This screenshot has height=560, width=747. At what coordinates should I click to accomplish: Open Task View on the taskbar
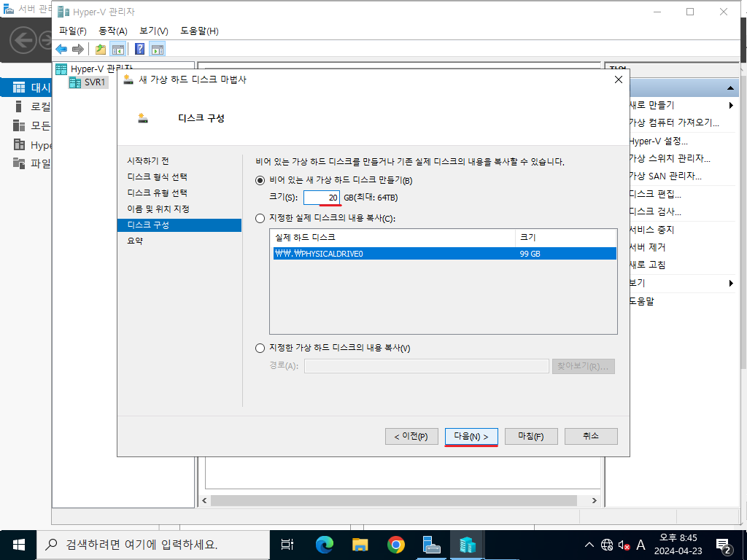[x=287, y=545]
